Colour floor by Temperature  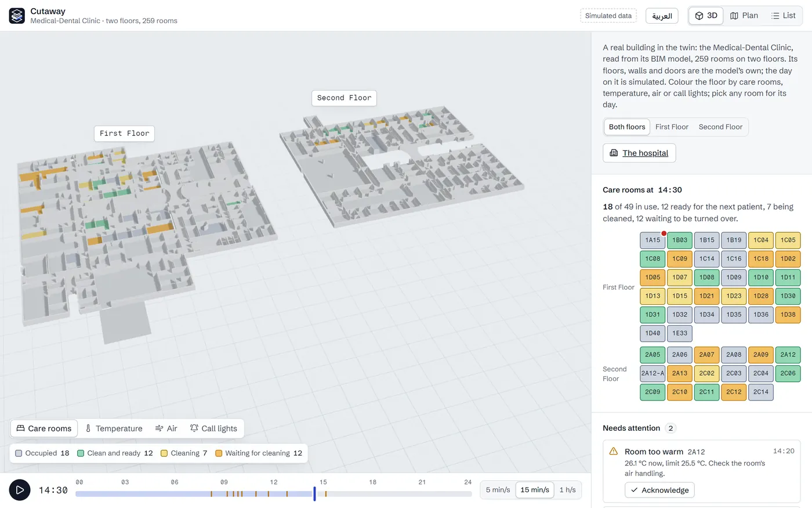point(114,428)
